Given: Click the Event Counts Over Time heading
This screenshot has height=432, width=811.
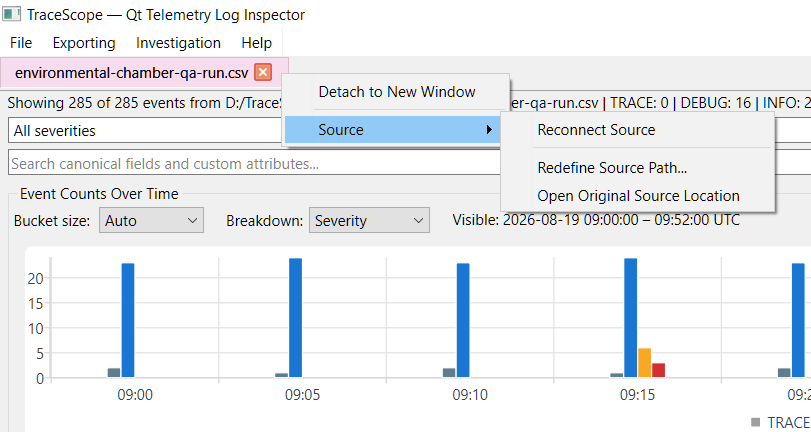Looking at the screenshot, I should [99, 194].
